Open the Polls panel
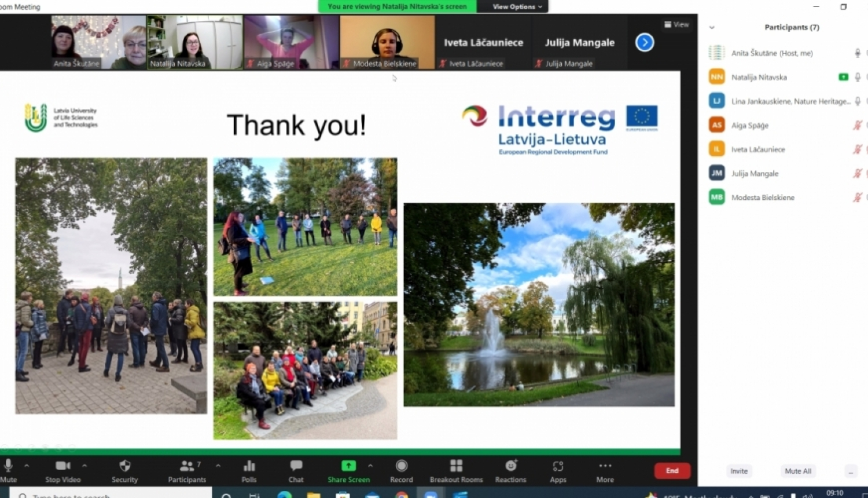868x498 pixels. point(249,470)
